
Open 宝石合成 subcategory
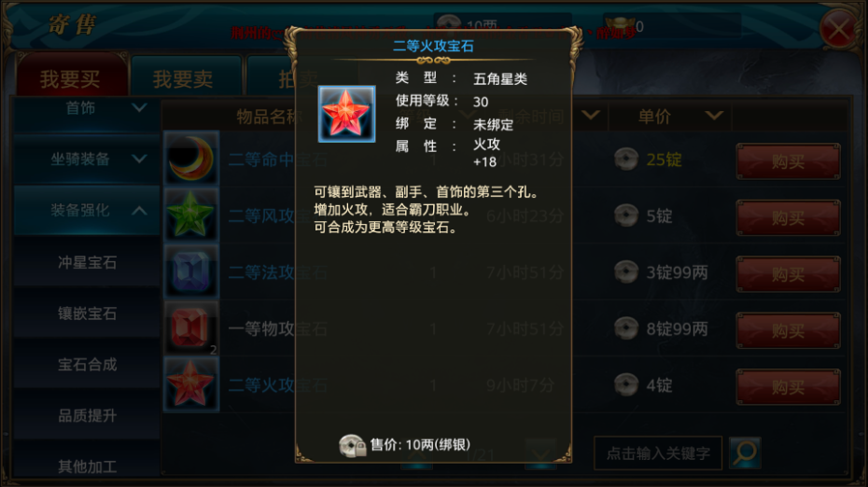click(x=87, y=364)
